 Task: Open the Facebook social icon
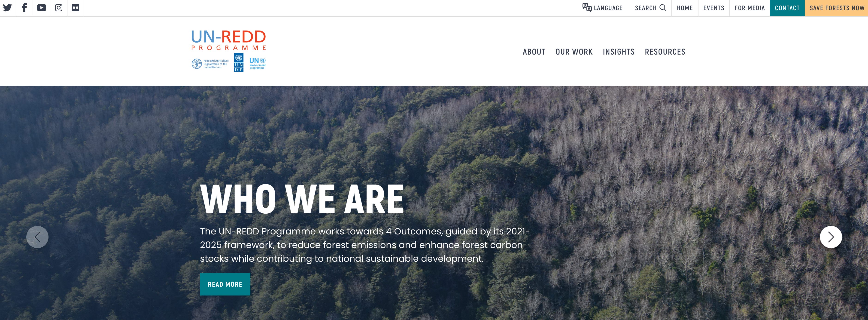[x=24, y=8]
